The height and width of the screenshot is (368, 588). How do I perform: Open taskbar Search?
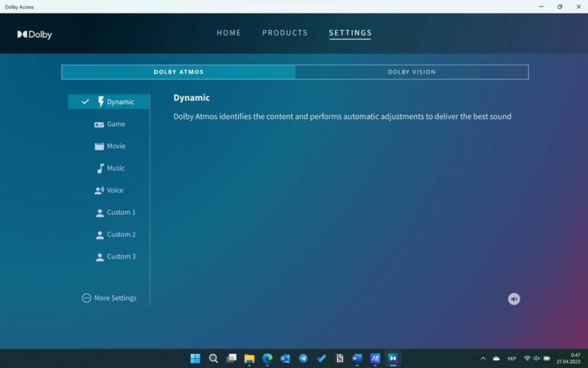[213, 358]
